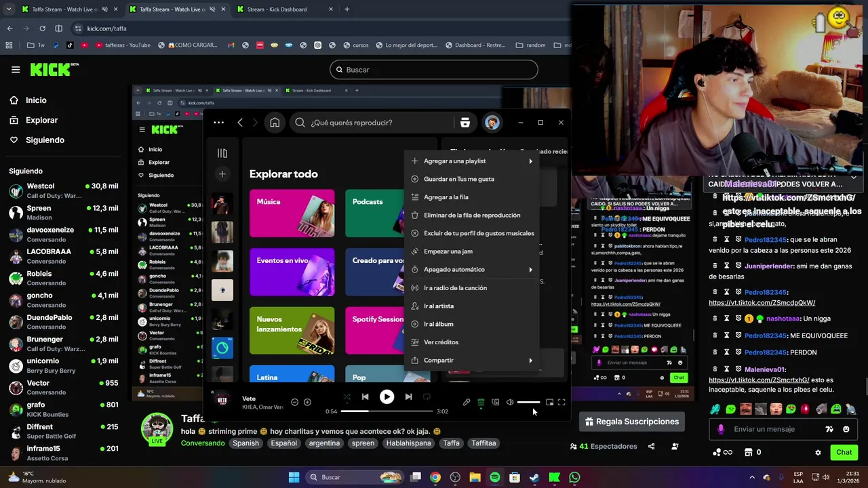Open emoji picker in Kick chat input
Screen dimensions: 868x488
[x=846, y=429]
